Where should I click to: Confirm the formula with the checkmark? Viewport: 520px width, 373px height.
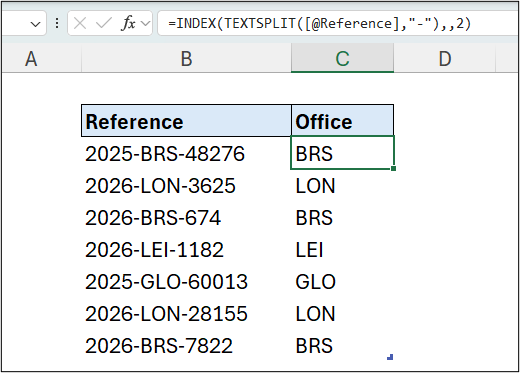[103, 24]
